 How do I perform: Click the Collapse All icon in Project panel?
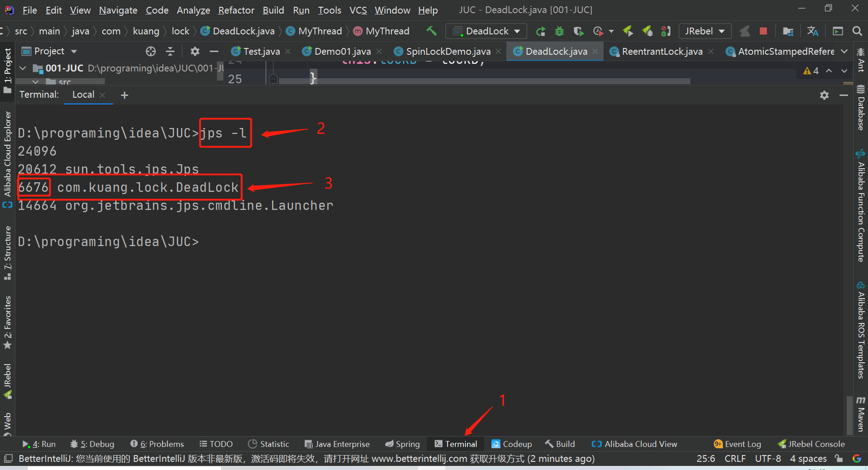[170, 52]
